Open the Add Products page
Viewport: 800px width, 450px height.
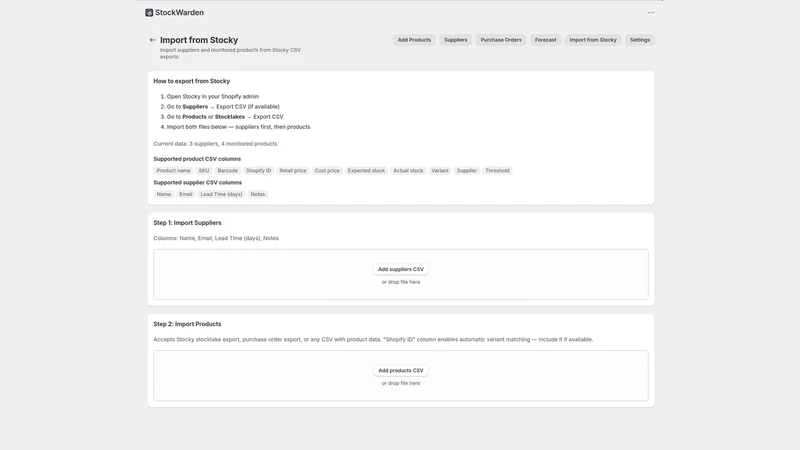[414, 40]
